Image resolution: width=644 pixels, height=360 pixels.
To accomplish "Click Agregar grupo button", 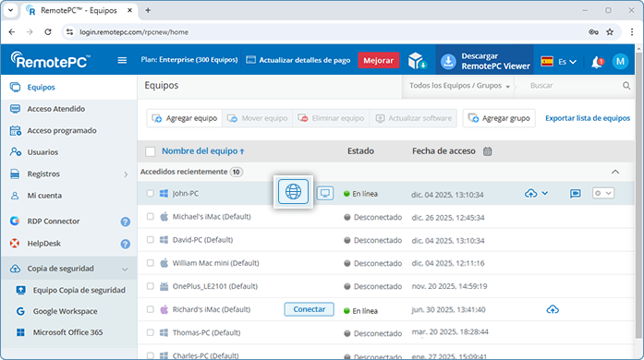I will tap(499, 118).
